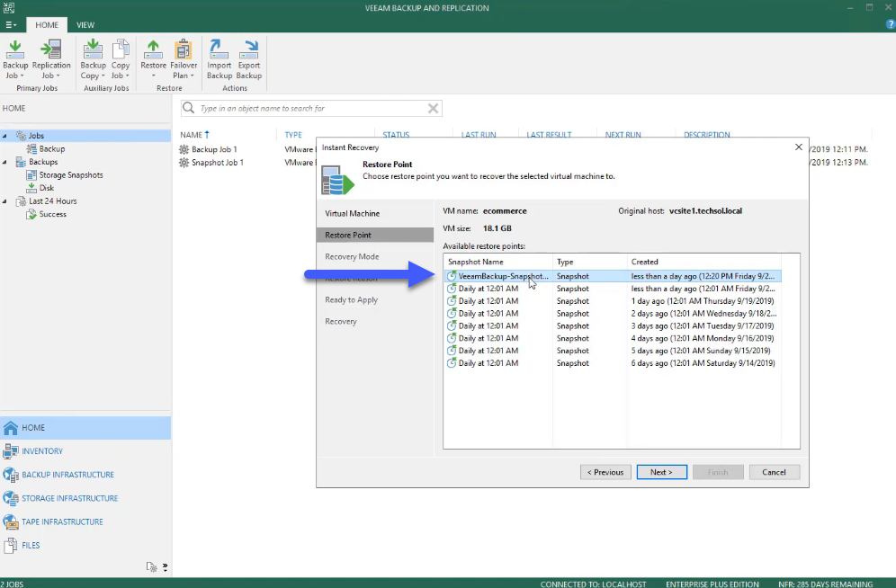
Task: Sort by TYPE column header
Action: pyautogui.click(x=293, y=135)
